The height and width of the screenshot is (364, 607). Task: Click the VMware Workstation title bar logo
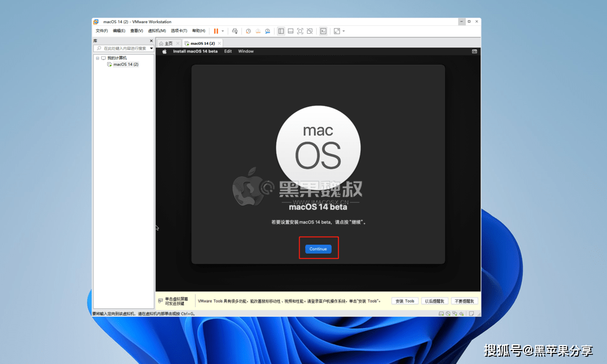pyautogui.click(x=96, y=22)
